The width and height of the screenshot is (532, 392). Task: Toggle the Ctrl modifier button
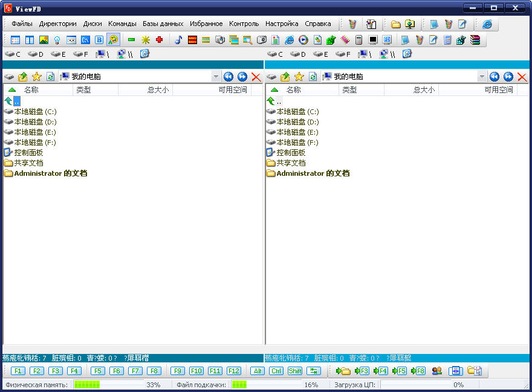point(276,371)
